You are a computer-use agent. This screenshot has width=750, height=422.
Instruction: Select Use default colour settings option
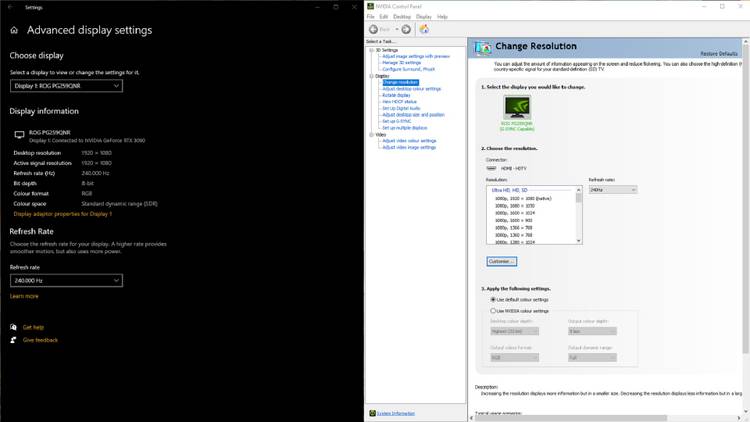[493, 299]
